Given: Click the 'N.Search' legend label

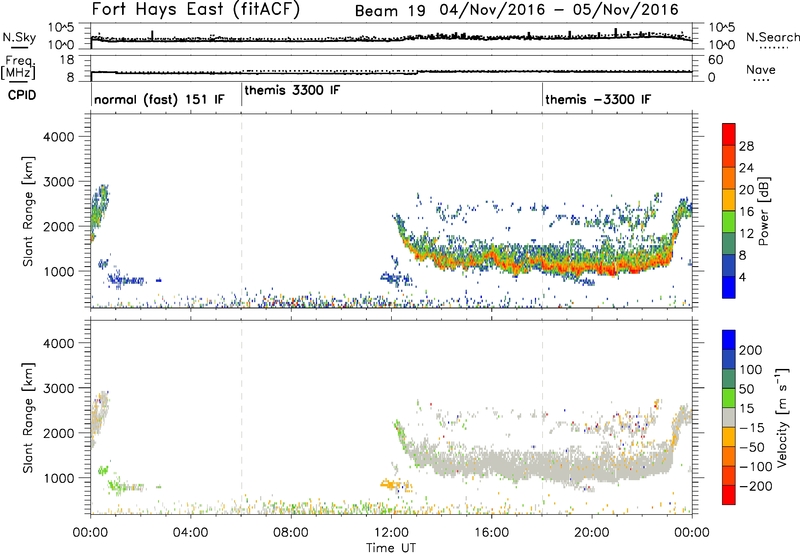Looking at the screenshot, I should coord(772,37).
